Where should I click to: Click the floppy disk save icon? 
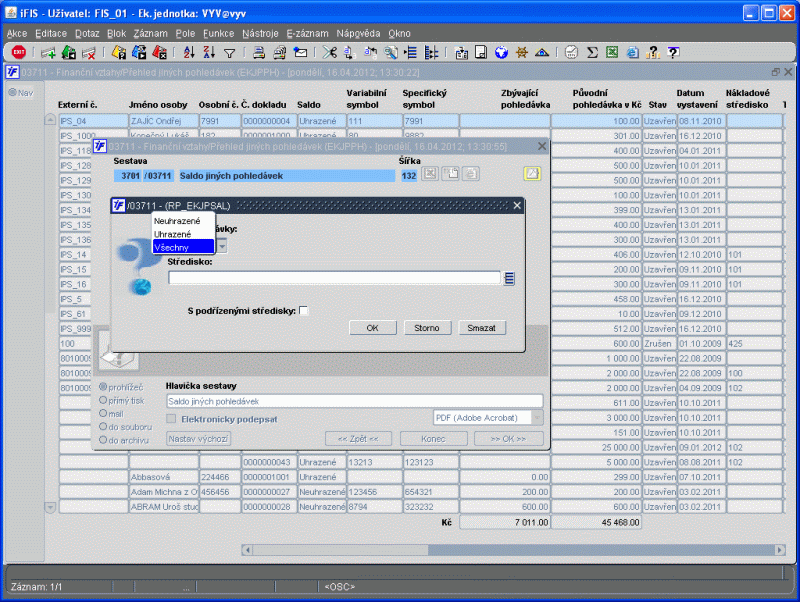pos(481,52)
